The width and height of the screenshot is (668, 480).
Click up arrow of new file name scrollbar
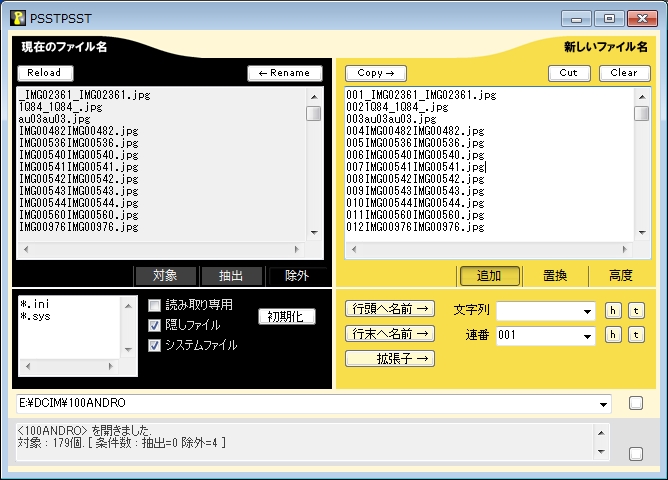pos(642,97)
